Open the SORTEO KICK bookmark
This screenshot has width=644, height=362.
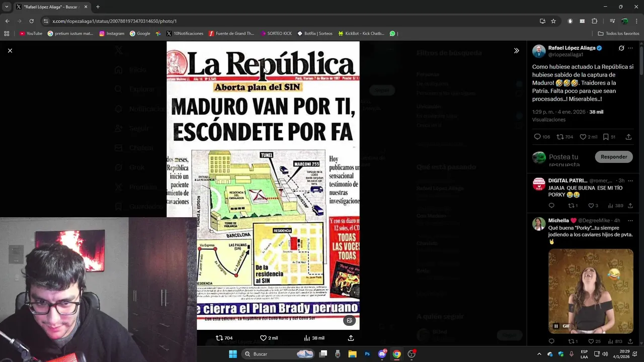tap(276, 34)
